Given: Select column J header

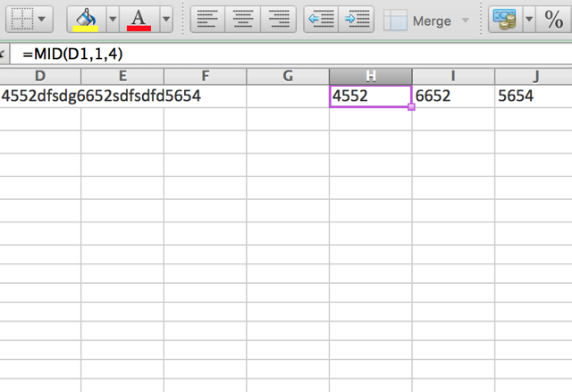Looking at the screenshot, I should [534, 76].
